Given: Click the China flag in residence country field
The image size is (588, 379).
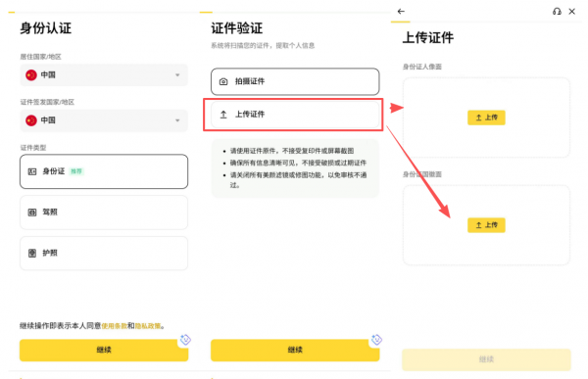Looking at the screenshot, I should (31, 75).
